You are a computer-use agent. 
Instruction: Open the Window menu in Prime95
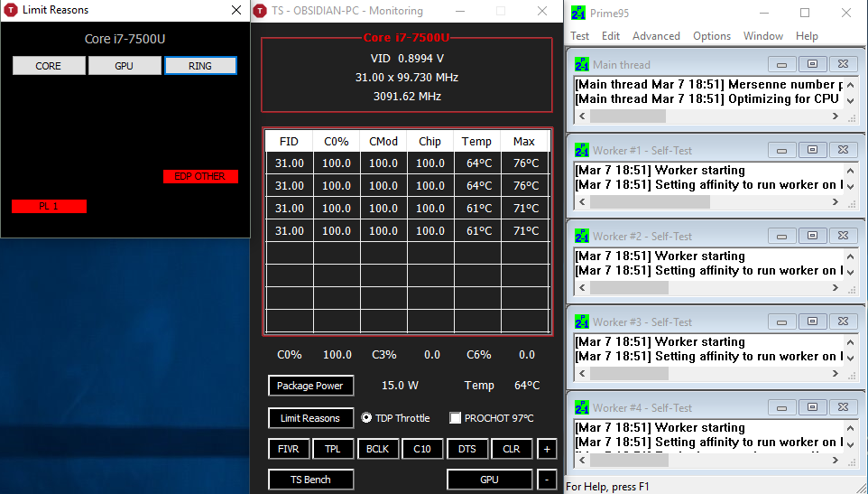pyautogui.click(x=762, y=36)
